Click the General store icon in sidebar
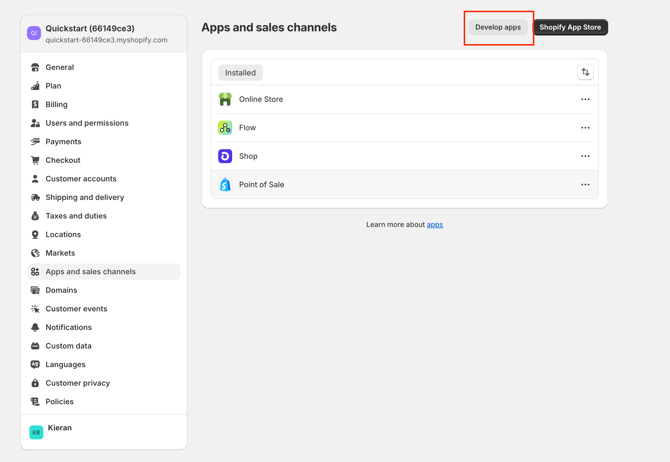Viewport: 670px width, 462px height. [35, 68]
